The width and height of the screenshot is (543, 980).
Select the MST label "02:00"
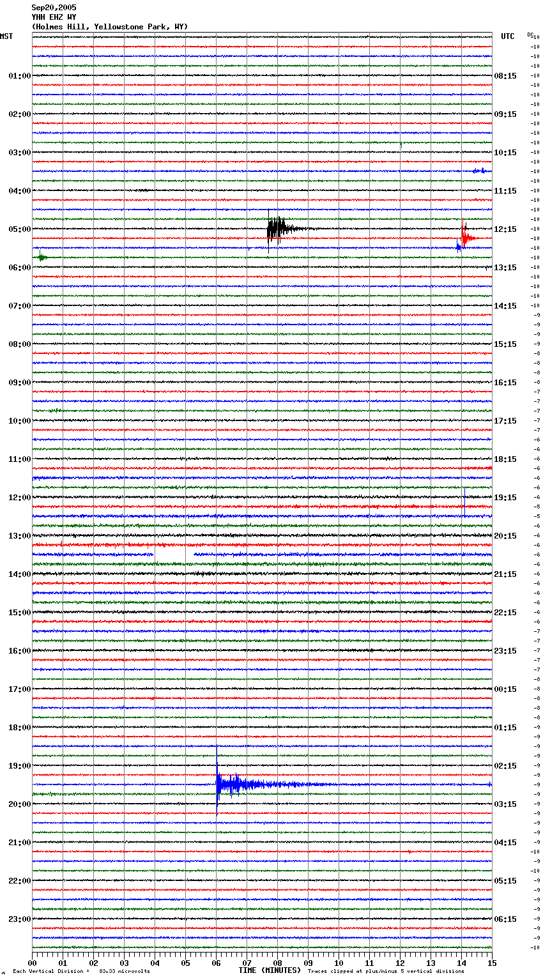coord(20,114)
